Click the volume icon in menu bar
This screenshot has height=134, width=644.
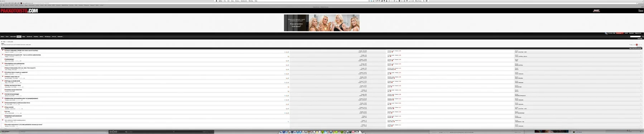click(404, 1)
